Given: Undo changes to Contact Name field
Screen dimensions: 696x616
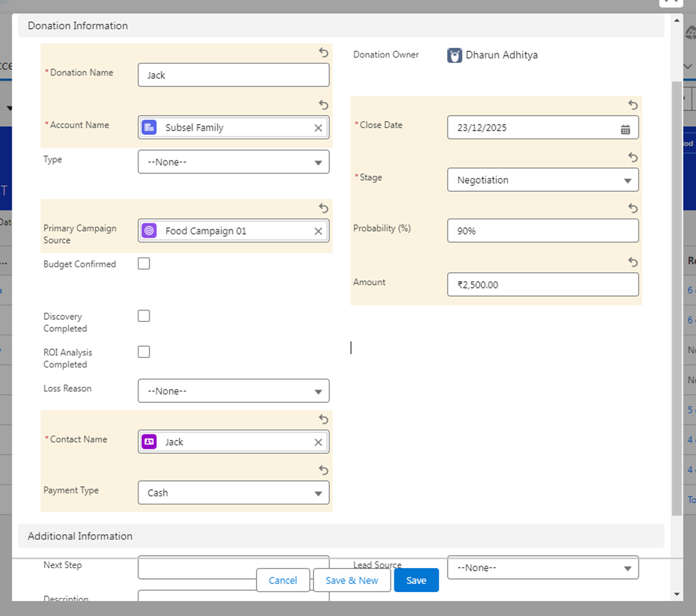Looking at the screenshot, I should tap(324, 419).
